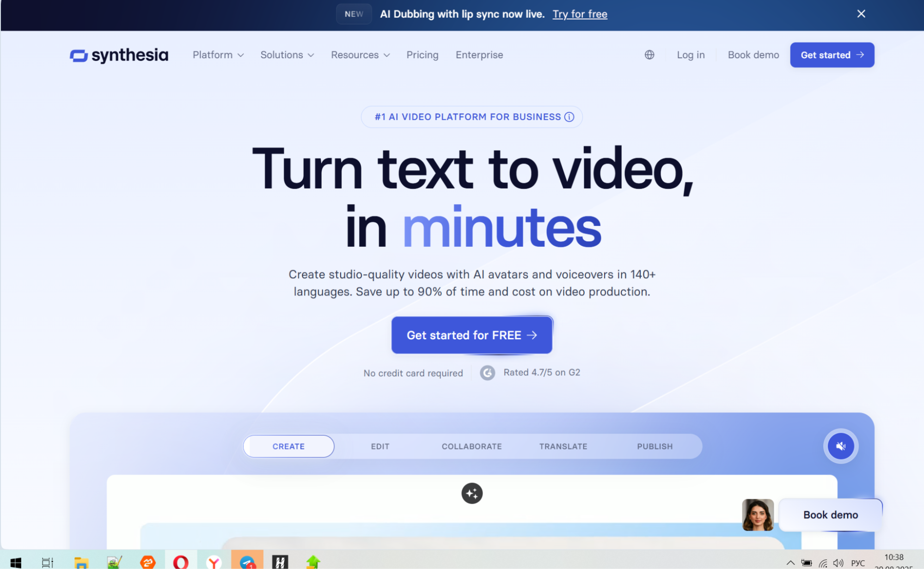
Task: Select the COLLABORATE tab
Action: pyautogui.click(x=471, y=447)
